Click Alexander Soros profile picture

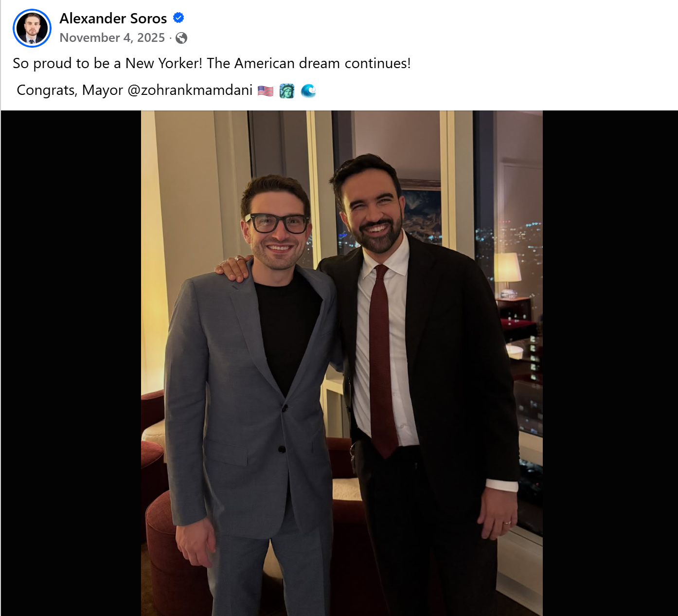click(32, 28)
